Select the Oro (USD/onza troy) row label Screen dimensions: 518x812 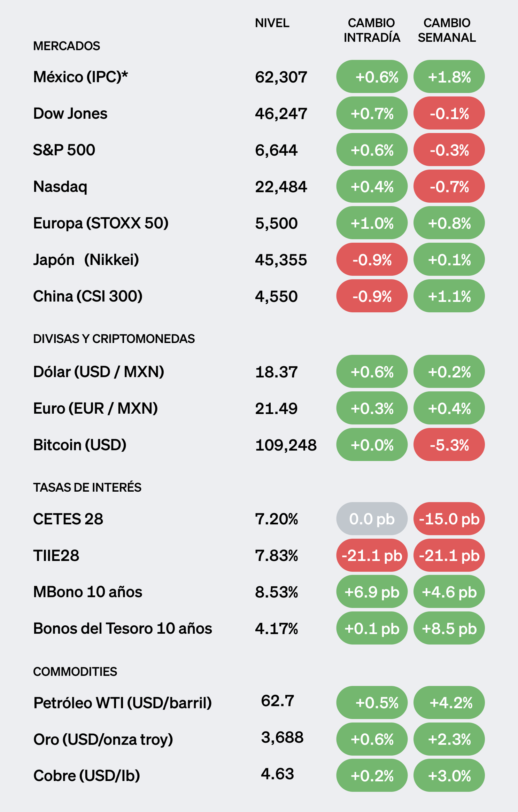103,739
